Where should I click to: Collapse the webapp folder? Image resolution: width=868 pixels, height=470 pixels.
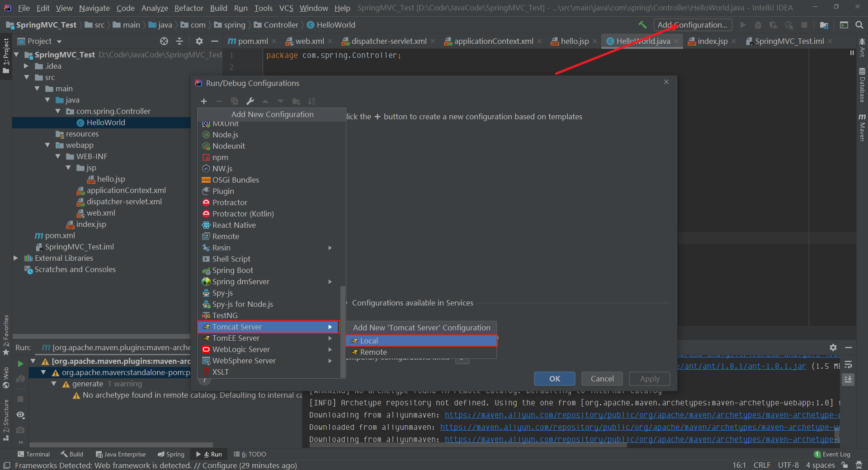click(47, 145)
